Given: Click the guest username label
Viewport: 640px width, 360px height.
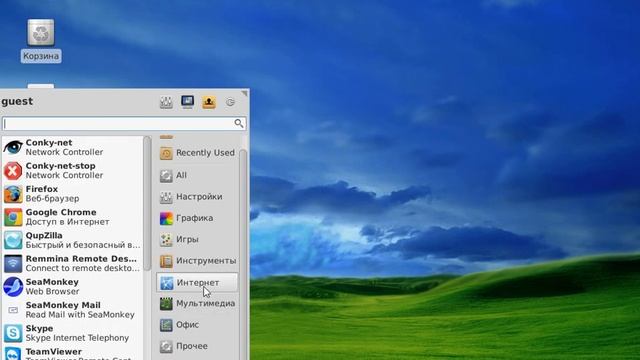Looking at the screenshot, I should [17, 102].
